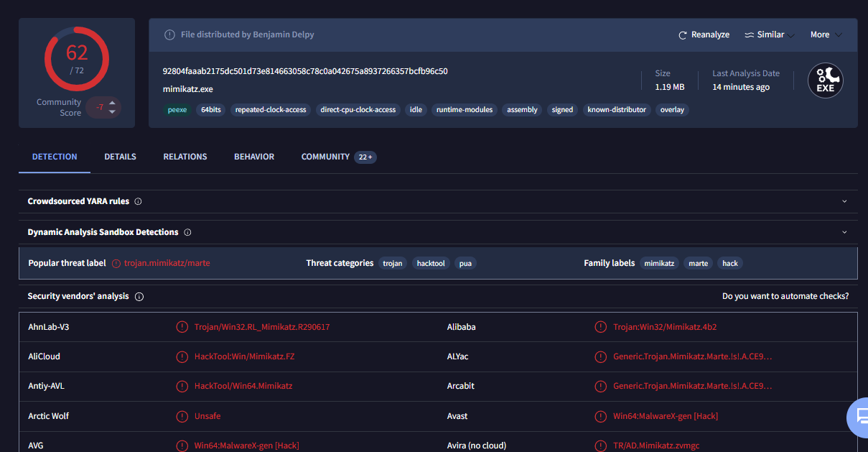Upvote the community score
This screenshot has height=452, width=868.
tap(112, 103)
